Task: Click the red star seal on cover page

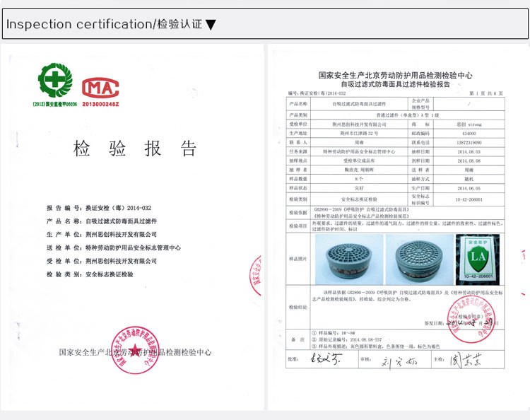Action: pyautogui.click(x=135, y=350)
